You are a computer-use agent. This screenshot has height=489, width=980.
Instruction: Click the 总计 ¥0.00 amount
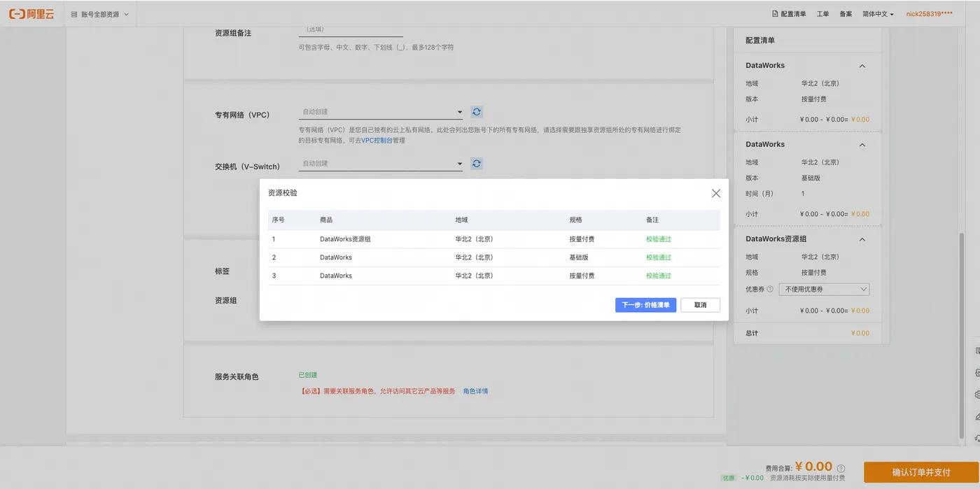click(860, 333)
